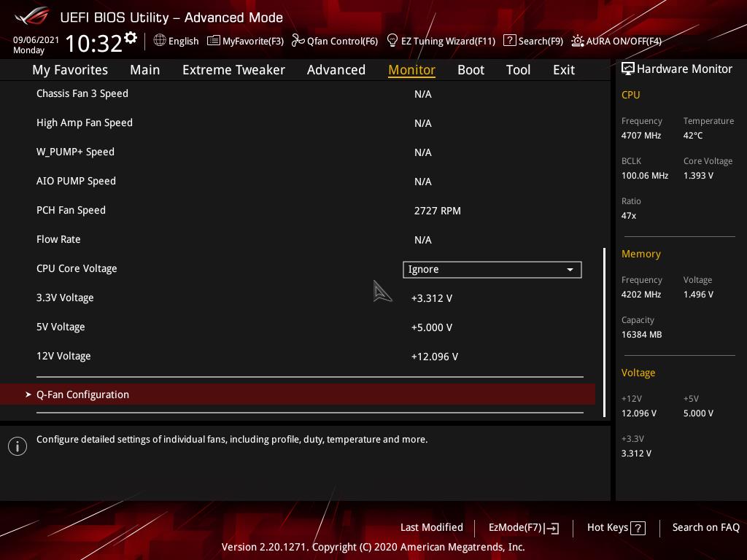Select 5V Voltage row

coord(298,327)
